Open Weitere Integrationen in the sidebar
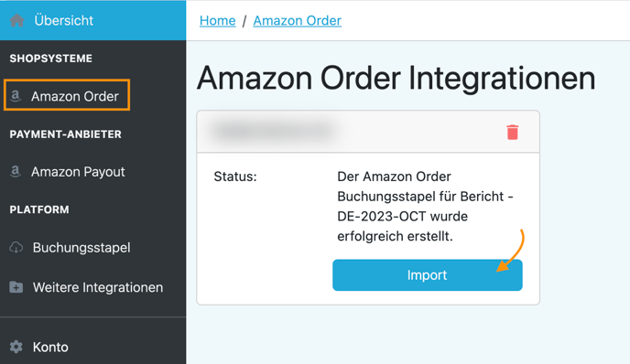This screenshot has width=630, height=364. (x=98, y=287)
